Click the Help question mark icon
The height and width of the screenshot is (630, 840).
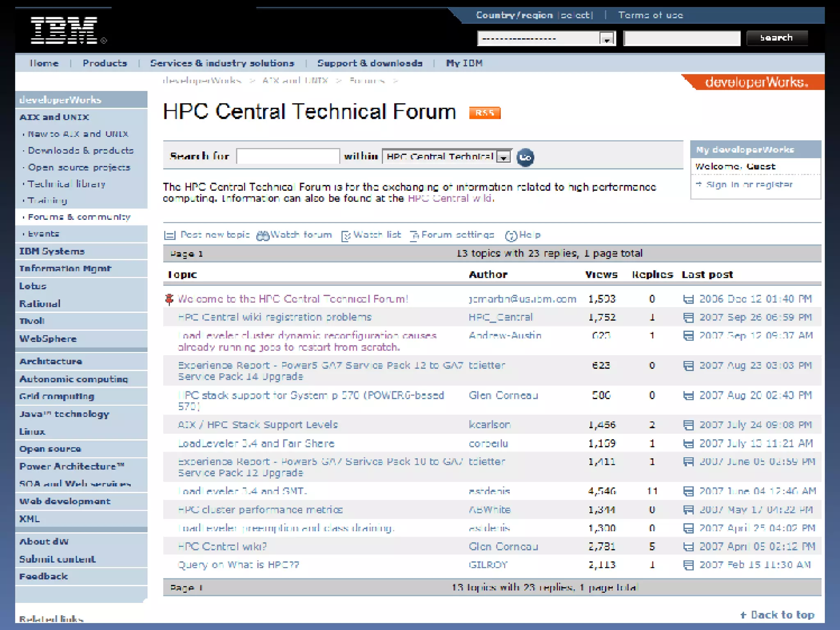511,236
